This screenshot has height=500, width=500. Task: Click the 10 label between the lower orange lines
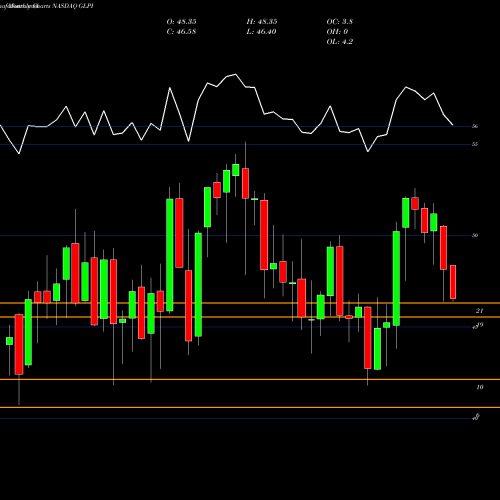pyautogui.click(x=479, y=387)
